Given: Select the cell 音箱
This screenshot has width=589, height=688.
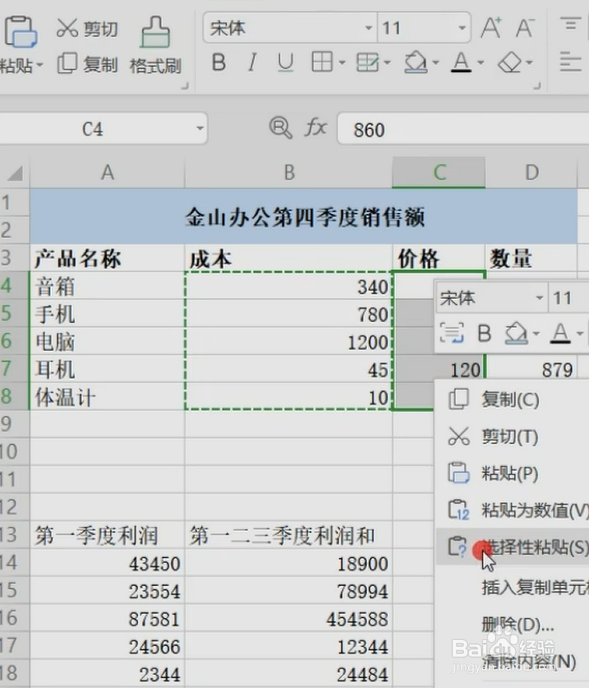Looking at the screenshot, I should [108, 286].
